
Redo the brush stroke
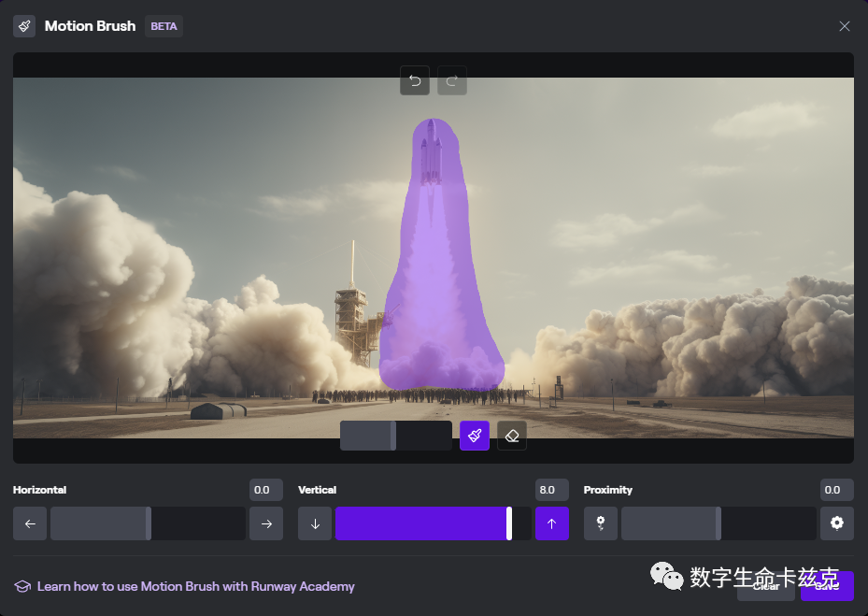click(451, 81)
